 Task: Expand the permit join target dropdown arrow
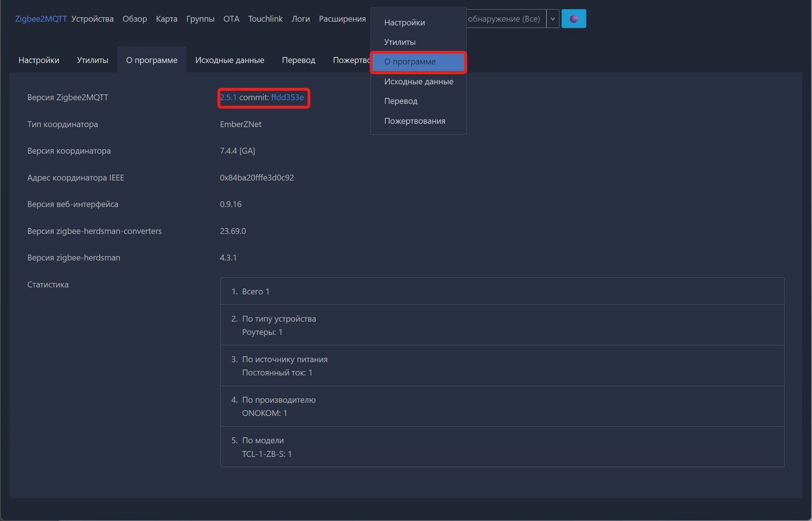coord(553,19)
